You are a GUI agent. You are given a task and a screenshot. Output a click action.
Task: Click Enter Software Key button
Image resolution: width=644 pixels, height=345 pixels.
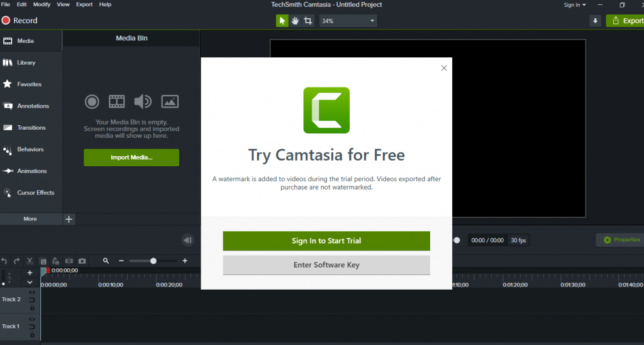(326, 265)
